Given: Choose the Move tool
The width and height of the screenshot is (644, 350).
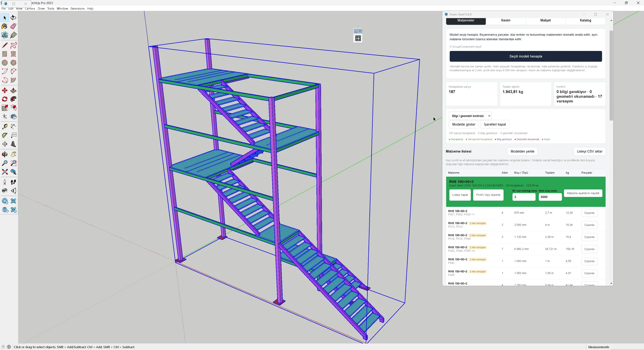Looking at the screenshot, I should pos(5,91).
